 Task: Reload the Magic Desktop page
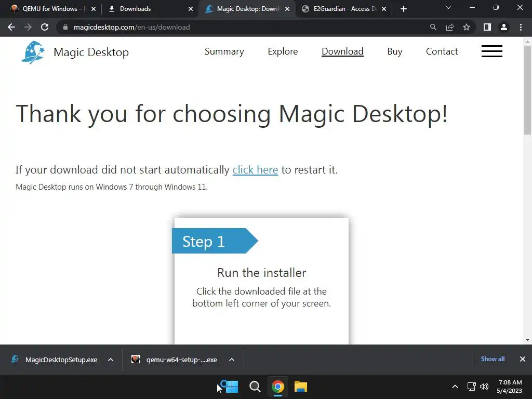point(45,27)
